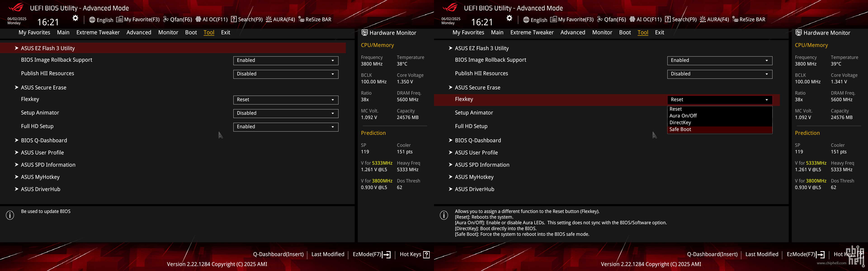Switch to EzMode(F7) in left screen
The image size is (868, 271).
tap(372, 255)
